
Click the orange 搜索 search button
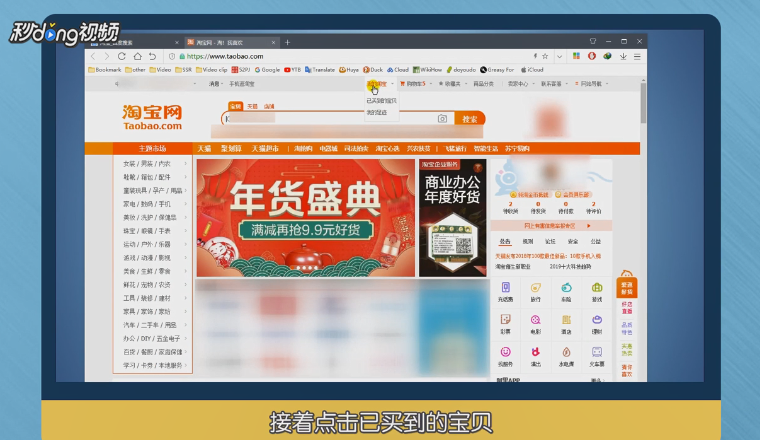coord(469,119)
